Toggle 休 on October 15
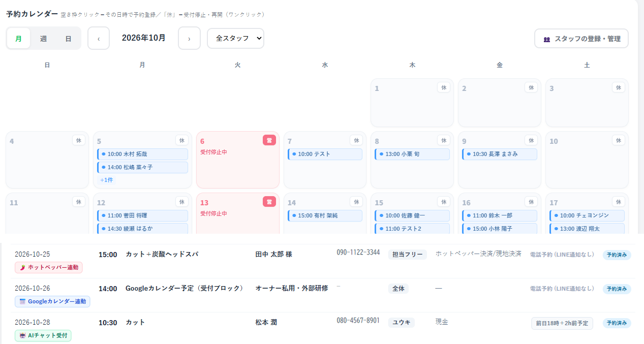The width and height of the screenshot is (644, 344). point(444,202)
